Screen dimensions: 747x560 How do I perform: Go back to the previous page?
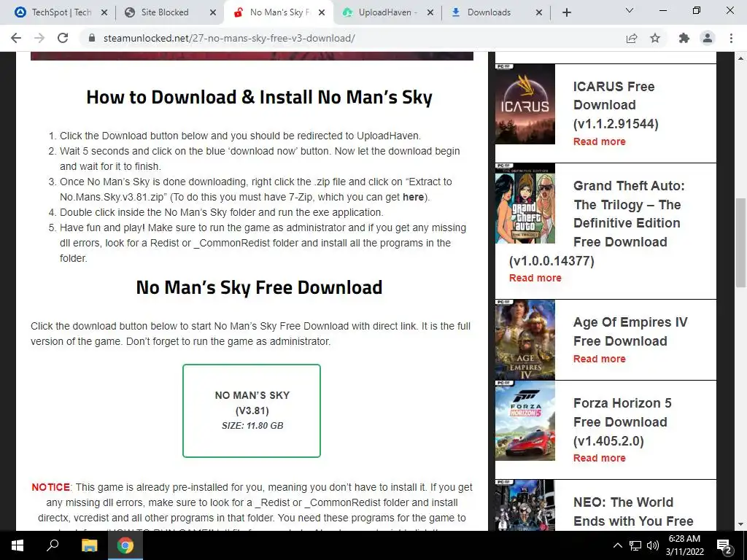pos(16,38)
